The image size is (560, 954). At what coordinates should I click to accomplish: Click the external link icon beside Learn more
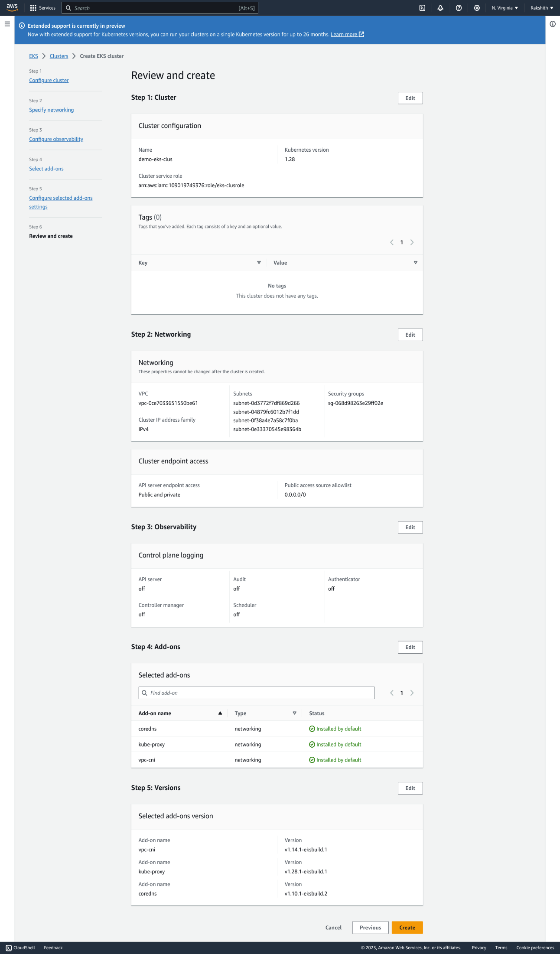tap(361, 34)
